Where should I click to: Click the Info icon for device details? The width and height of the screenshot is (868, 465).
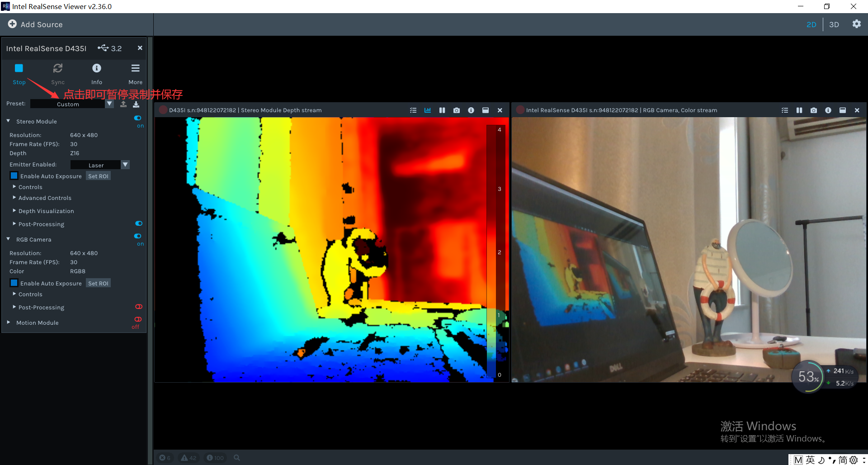pyautogui.click(x=96, y=68)
